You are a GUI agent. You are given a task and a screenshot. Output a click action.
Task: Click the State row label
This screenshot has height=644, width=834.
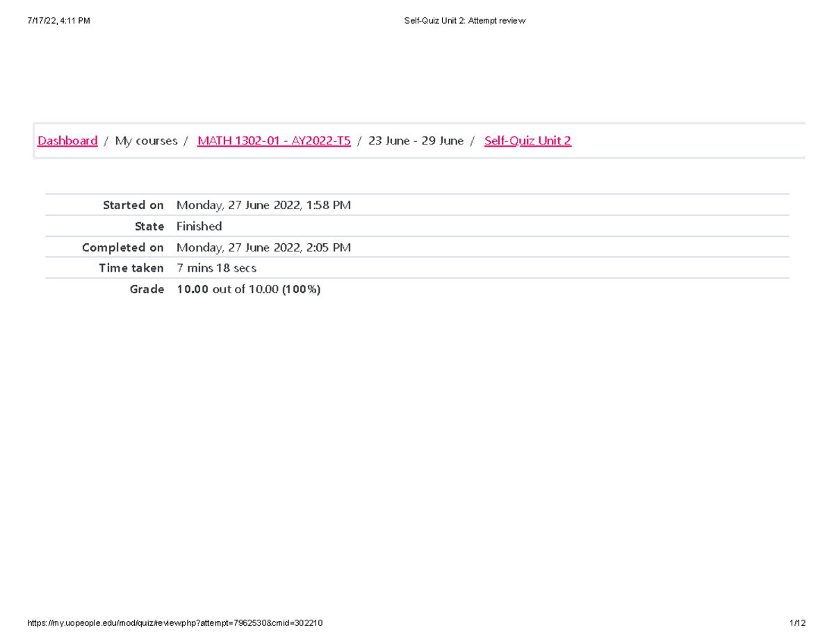[x=149, y=226]
